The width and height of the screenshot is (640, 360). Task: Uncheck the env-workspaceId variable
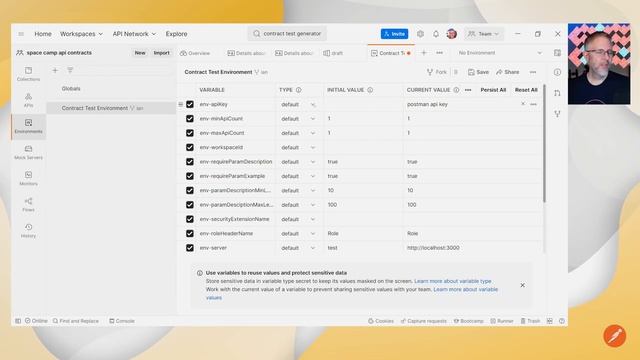tap(190, 147)
